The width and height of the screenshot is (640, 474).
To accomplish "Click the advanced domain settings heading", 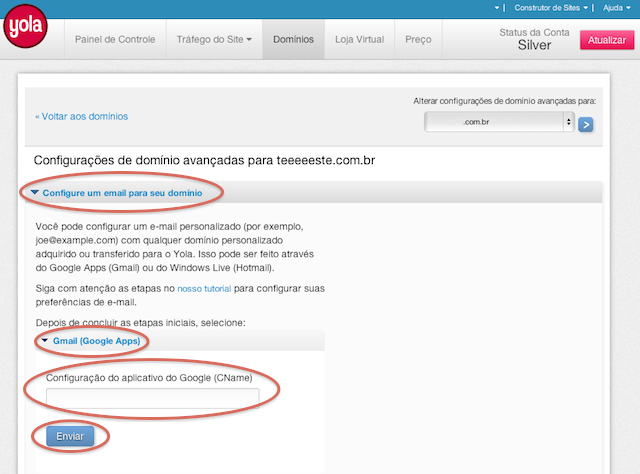I will point(204,159).
